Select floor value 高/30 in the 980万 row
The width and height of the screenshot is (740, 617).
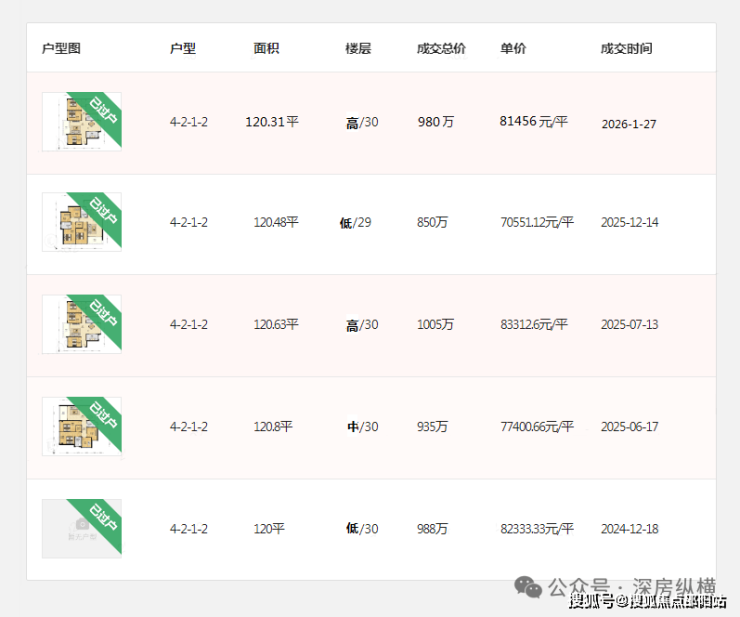coord(362,123)
